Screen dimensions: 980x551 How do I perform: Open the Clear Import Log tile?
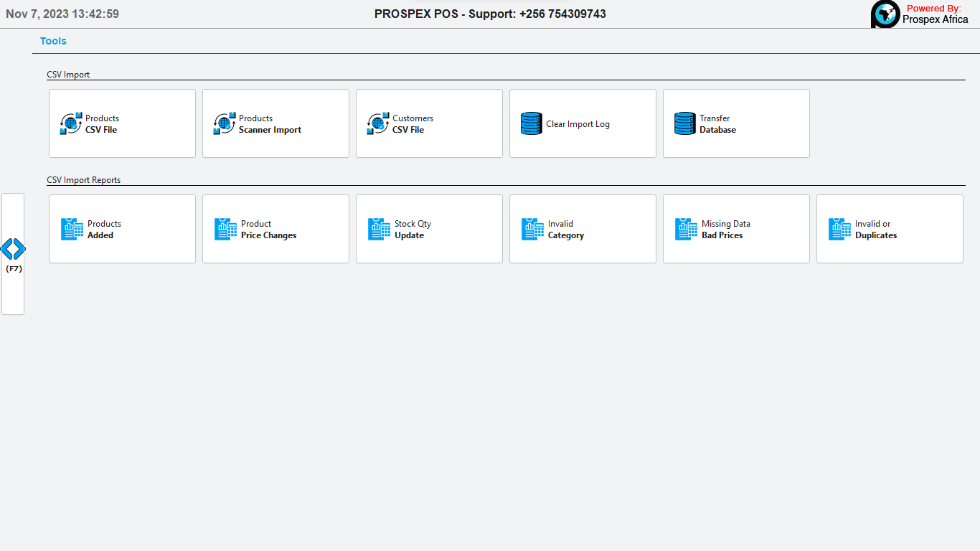pyautogui.click(x=583, y=123)
